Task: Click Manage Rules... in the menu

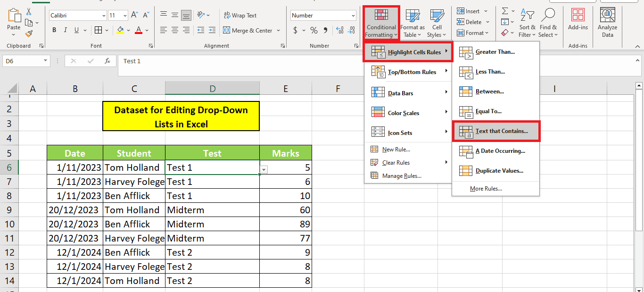Action: (x=402, y=176)
